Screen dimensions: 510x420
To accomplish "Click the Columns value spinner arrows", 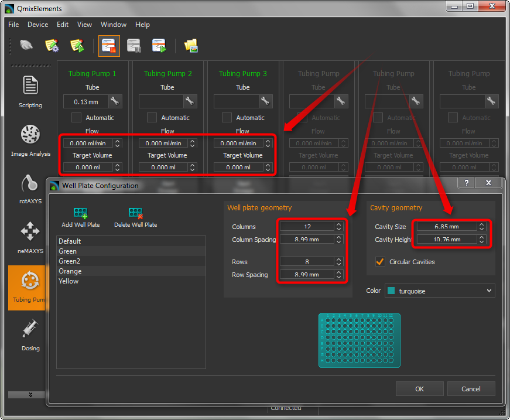I will [x=338, y=227].
